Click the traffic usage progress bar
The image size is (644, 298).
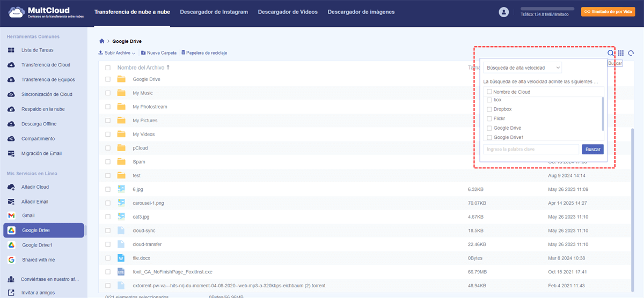pyautogui.click(x=547, y=9)
